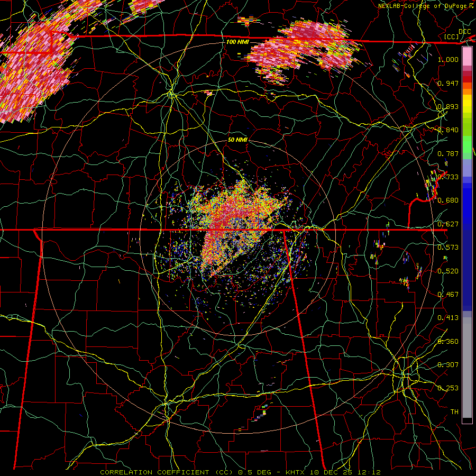Click the TH threshold label on legend
The image size is (476, 476).
454,412
